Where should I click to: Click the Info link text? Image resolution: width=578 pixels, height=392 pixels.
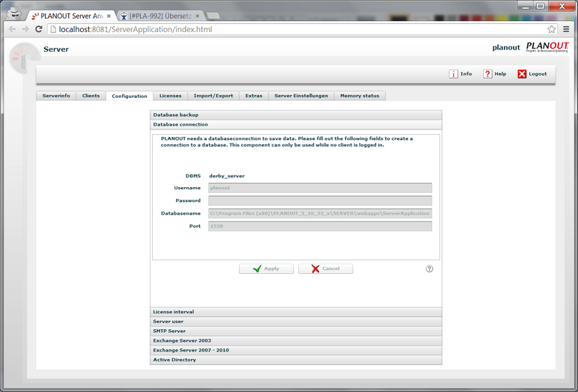tap(466, 74)
